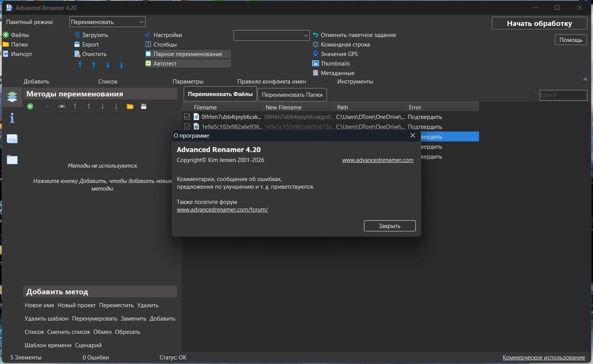Open Настройки settings
This screenshot has width=593, height=364.
[x=163, y=35]
